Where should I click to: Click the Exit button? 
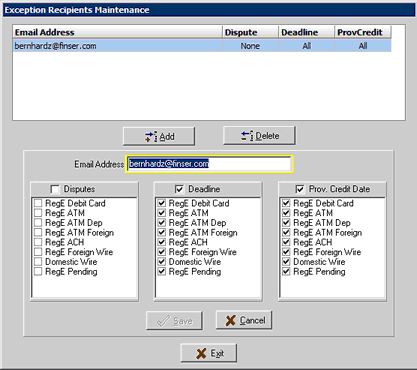[x=209, y=353]
